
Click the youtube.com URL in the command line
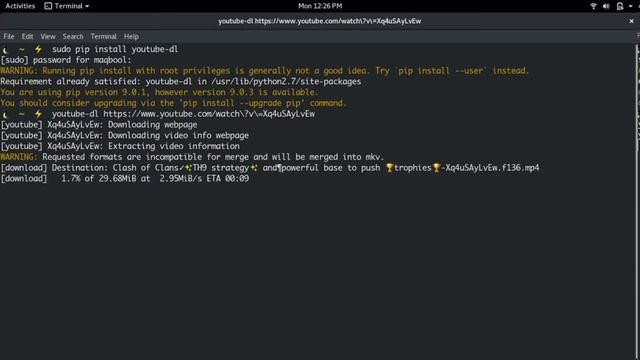[x=209, y=114]
